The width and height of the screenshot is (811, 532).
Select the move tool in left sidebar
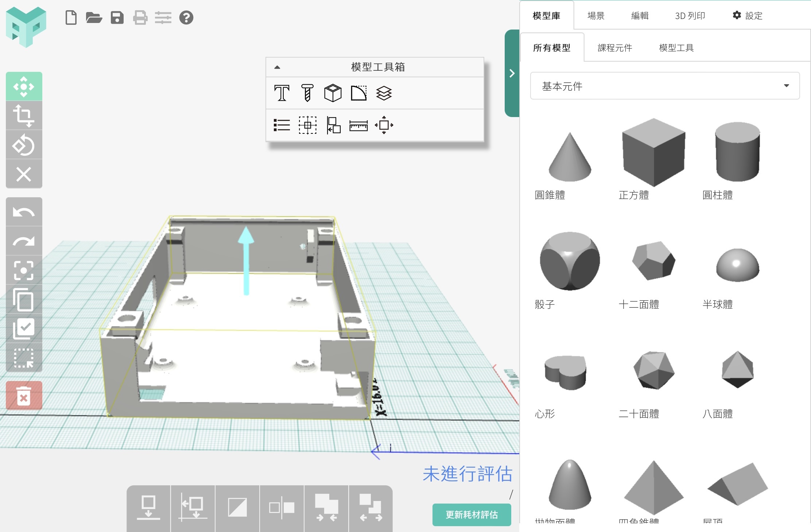[24, 87]
